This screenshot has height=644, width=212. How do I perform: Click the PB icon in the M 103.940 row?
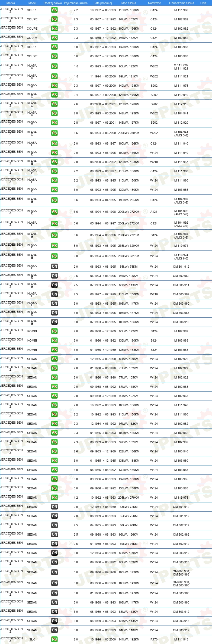coord(54,451)
